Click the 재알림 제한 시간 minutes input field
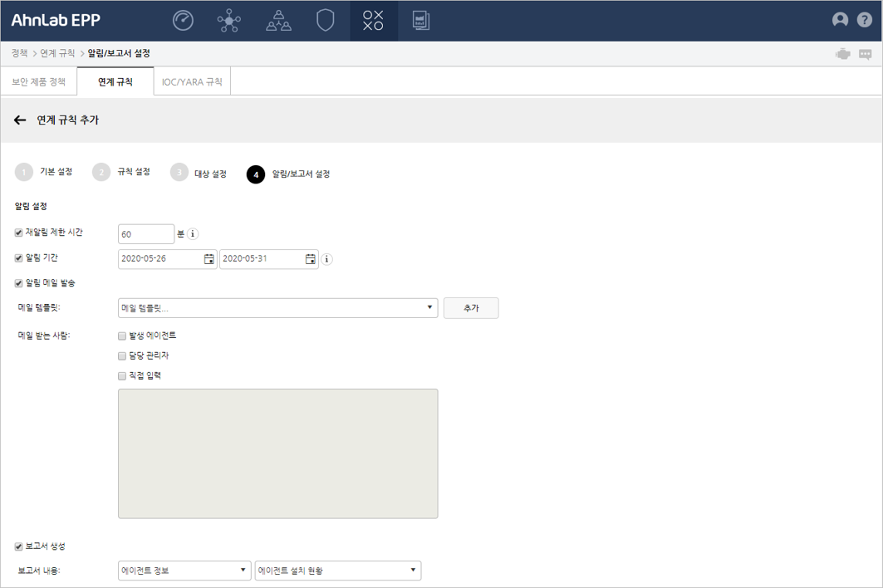The height and width of the screenshot is (588, 883). point(145,234)
